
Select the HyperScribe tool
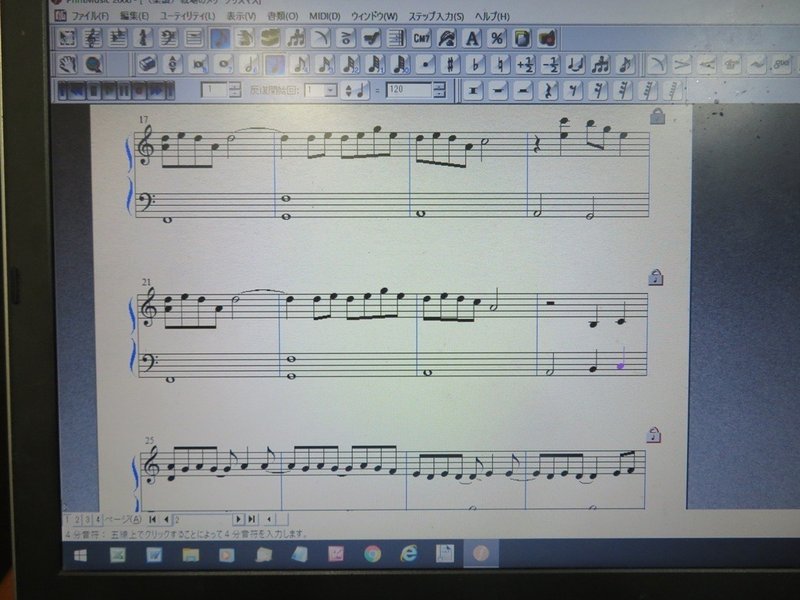pos(270,38)
